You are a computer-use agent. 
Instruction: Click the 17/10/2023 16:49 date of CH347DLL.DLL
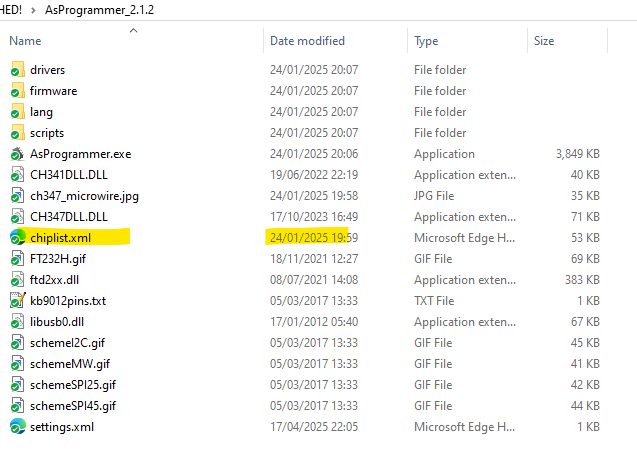pos(314,217)
